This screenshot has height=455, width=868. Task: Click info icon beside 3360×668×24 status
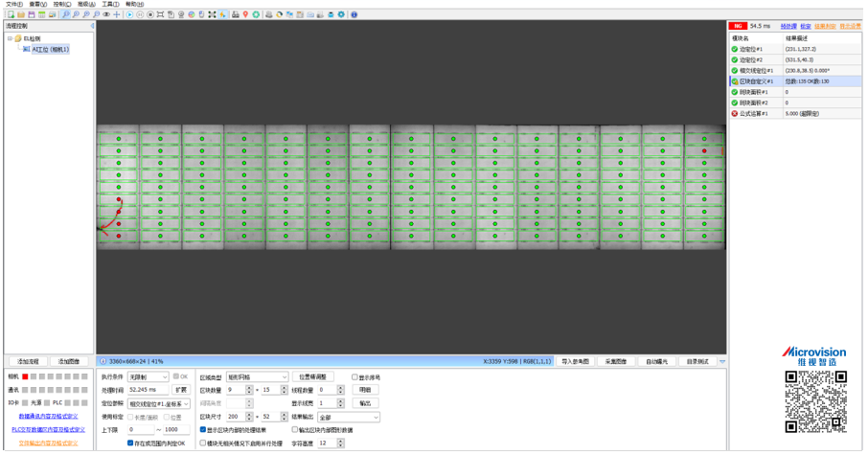pos(103,361)
